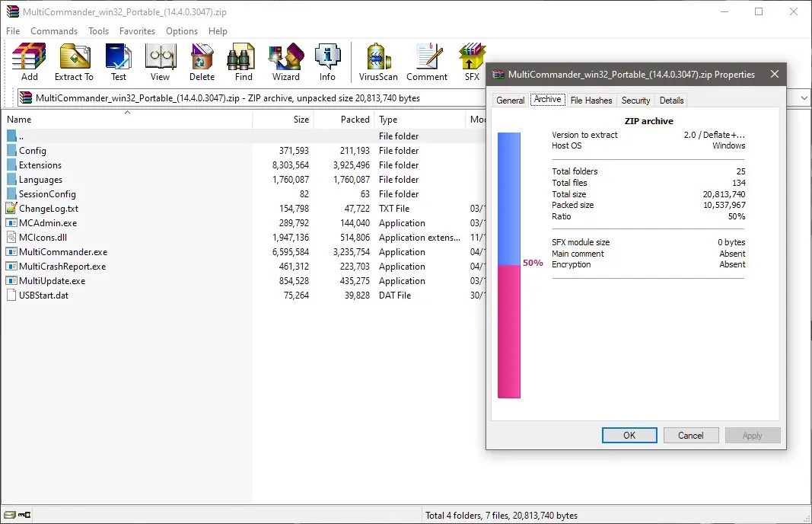Click the '2.0 / Deflate+...' value
This screenshot has height=524, width=812.
714,135
